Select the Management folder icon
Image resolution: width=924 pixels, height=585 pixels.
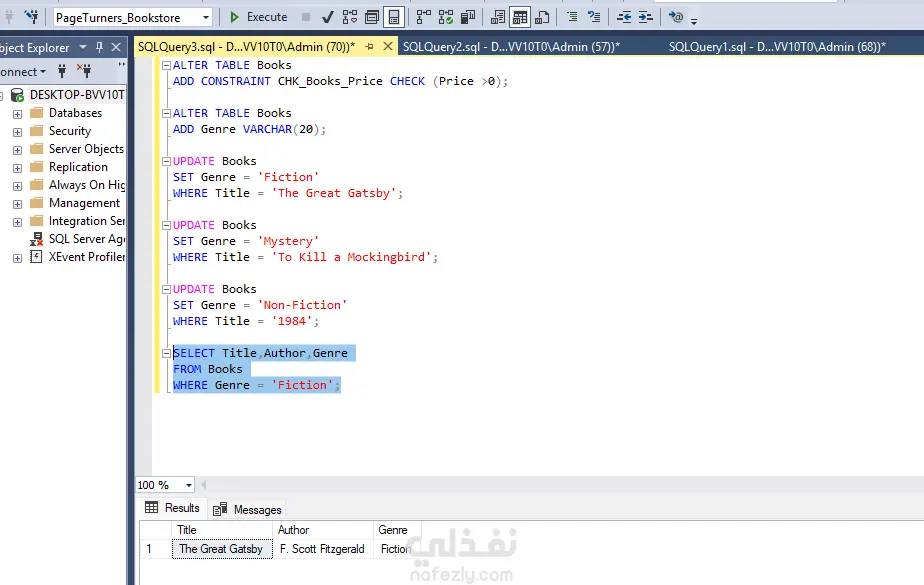pyautogui.click(x=37, y=203)
